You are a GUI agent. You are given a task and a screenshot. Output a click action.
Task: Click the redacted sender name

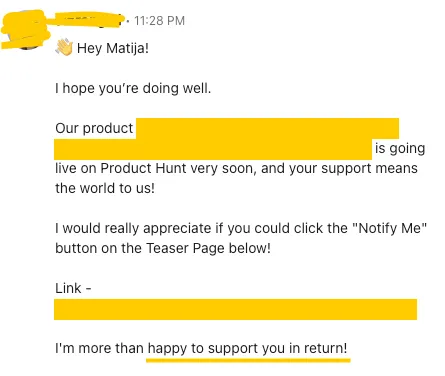coord(87,19)
